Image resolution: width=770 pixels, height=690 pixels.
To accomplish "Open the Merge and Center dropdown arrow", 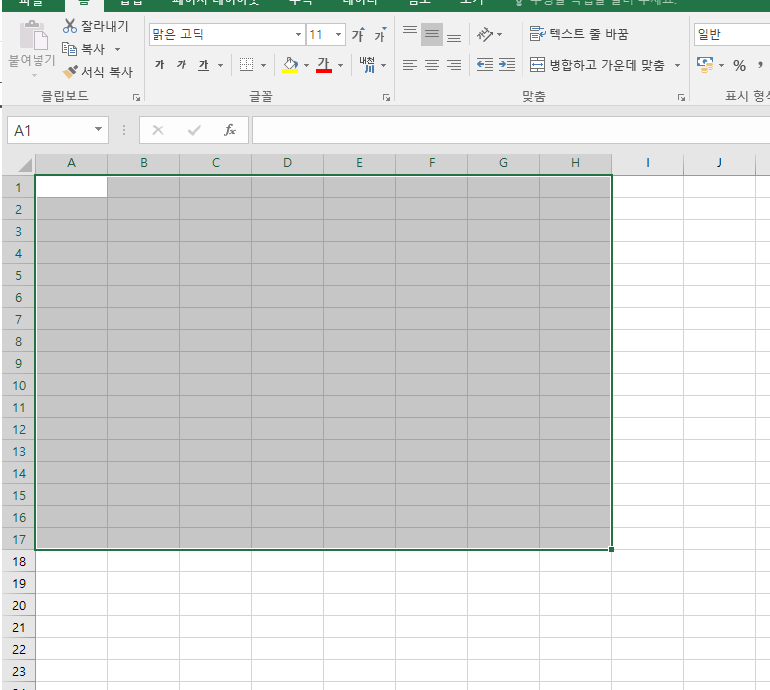I will (x=677, y=65).
